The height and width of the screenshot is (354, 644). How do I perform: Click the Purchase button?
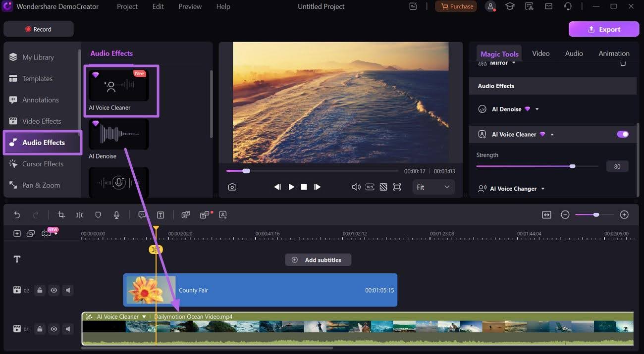[456, 6]
